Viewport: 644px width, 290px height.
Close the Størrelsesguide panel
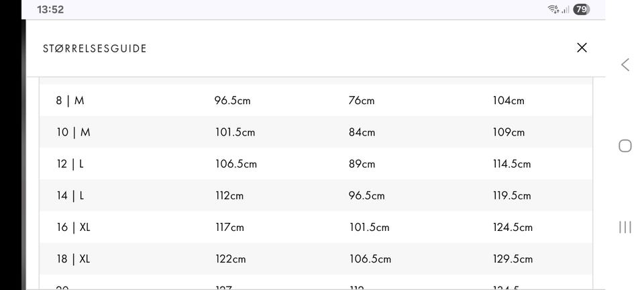tap(582, 48)
